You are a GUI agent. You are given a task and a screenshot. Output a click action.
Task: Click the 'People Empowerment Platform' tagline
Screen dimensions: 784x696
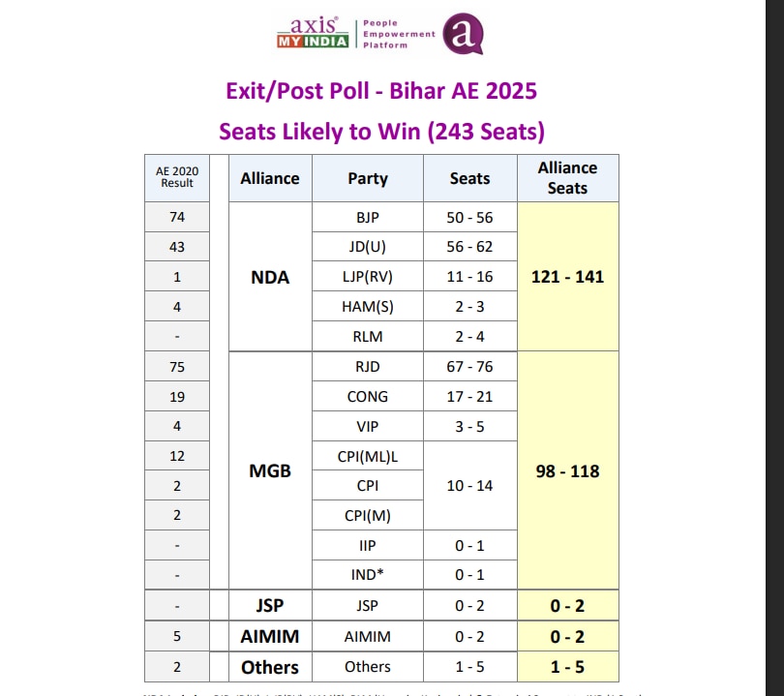(398, 34)
